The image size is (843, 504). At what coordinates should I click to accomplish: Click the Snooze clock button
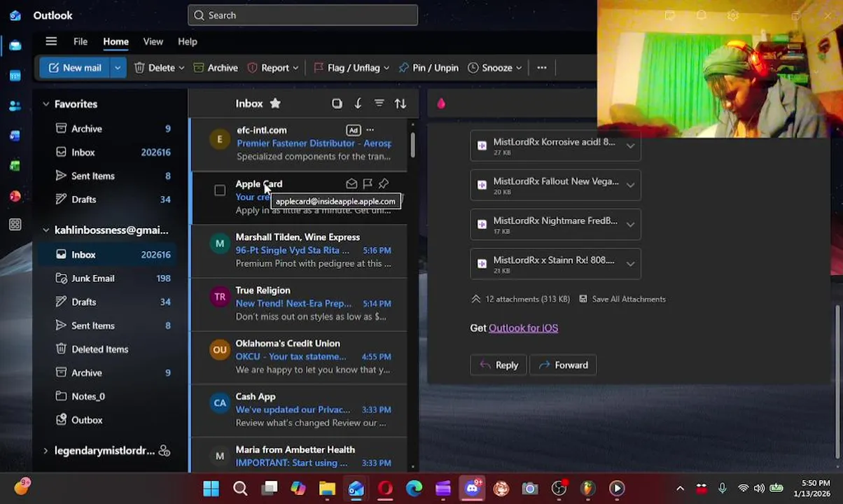click(490, 68)
